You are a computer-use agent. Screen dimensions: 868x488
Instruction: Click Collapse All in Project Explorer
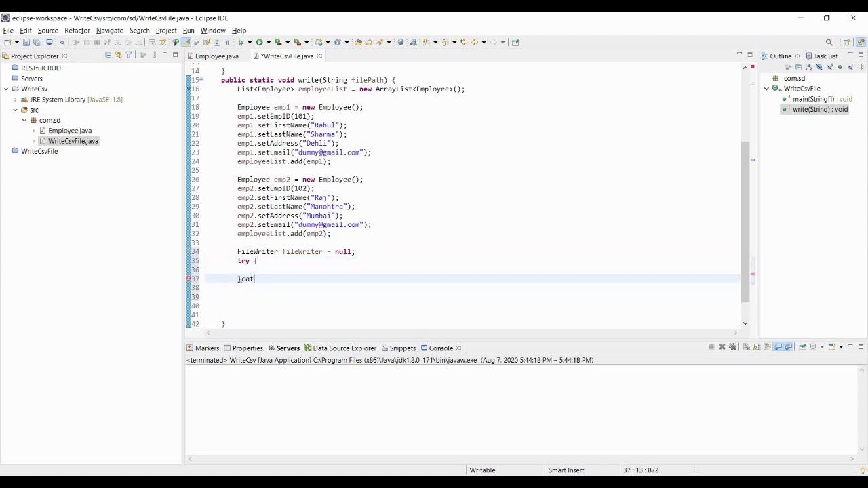point(108,55)
